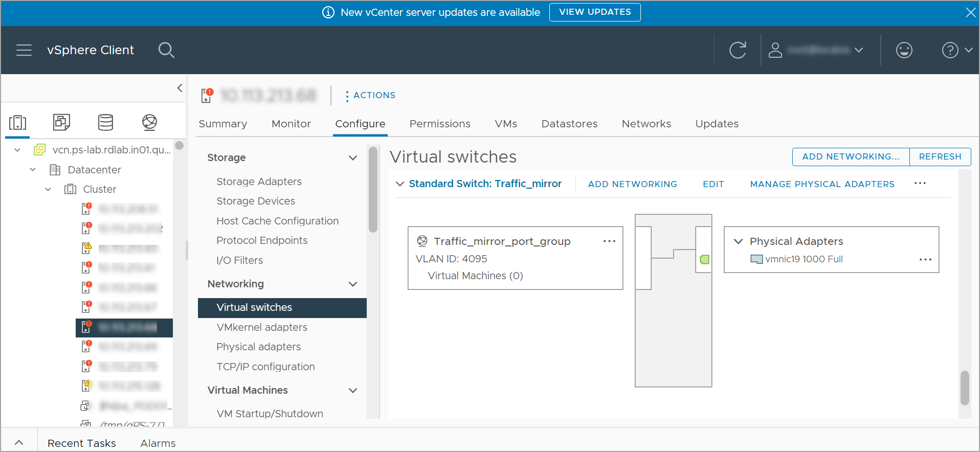Switch to the Networks tab

point(647,124)
